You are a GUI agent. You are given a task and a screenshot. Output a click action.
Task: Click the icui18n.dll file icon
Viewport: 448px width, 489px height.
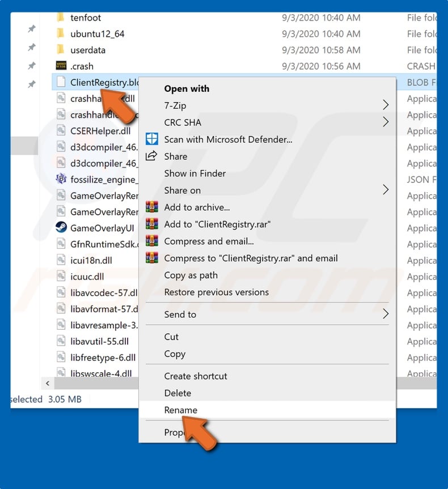pyautogui.click(x=61, y=260)
